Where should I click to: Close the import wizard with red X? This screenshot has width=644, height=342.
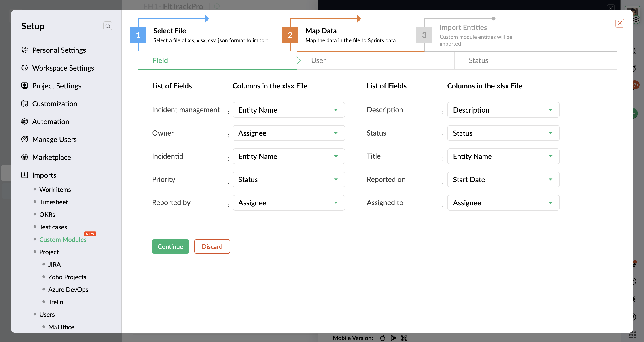619,23
